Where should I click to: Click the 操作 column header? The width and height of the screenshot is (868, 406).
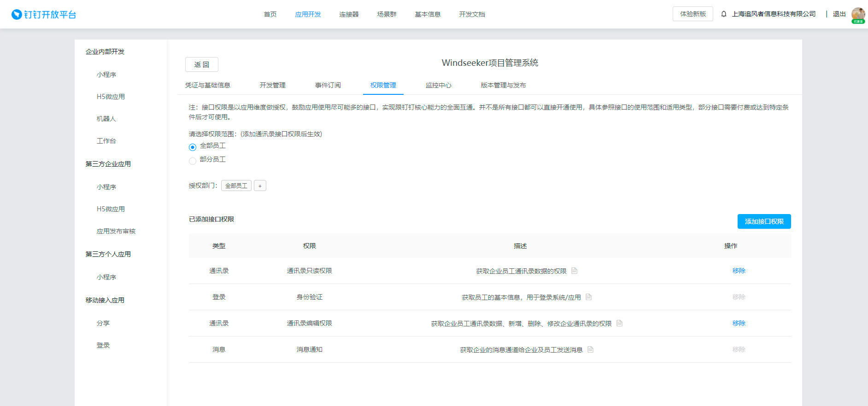pyautogui.click(x=731, y=246)
